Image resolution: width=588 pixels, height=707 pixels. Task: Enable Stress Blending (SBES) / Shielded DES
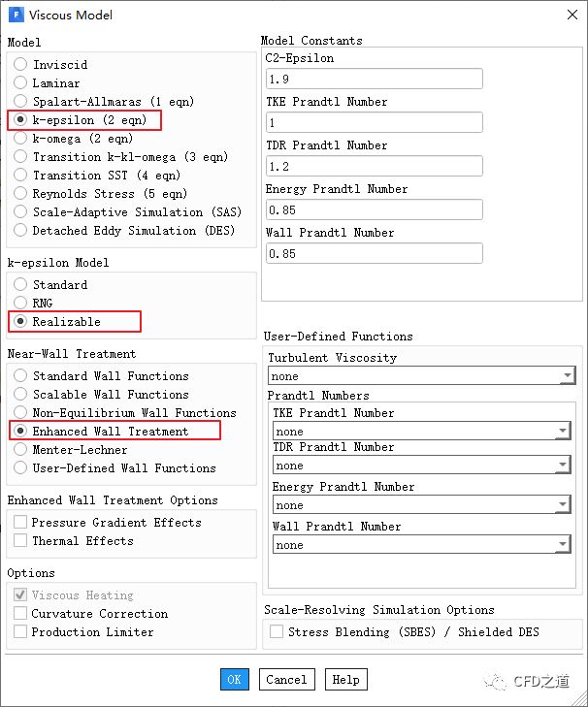coord(277,632)
